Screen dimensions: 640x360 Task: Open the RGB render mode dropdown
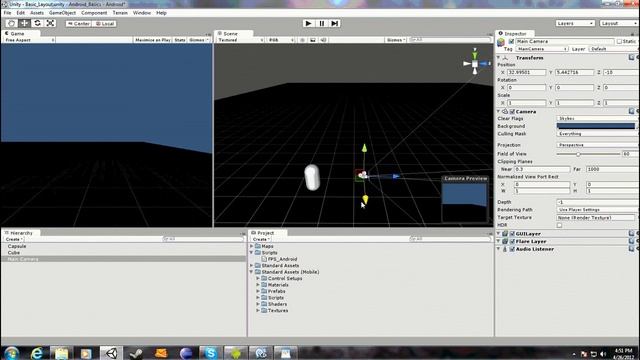click(281, 40)
